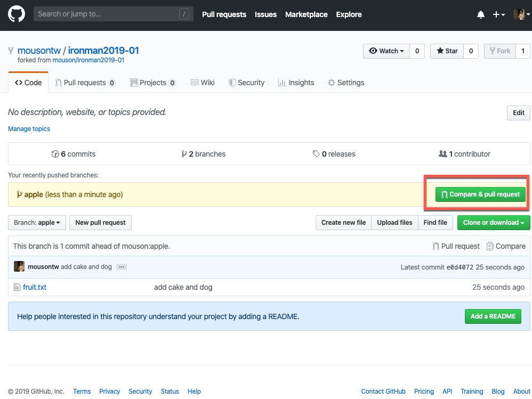Open the recently pushed apple branch link
The height and width of the screenshot is (399, 532).
34,194
